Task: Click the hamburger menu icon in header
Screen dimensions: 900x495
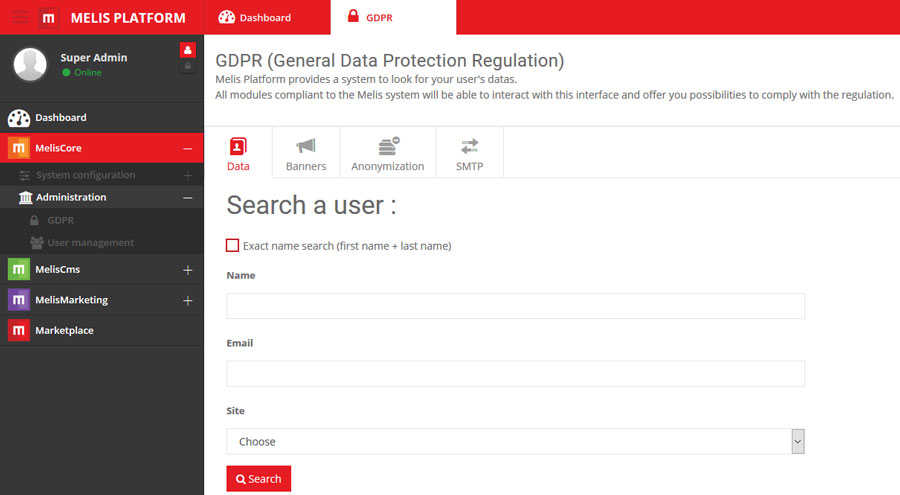Action: click(20, 17)
